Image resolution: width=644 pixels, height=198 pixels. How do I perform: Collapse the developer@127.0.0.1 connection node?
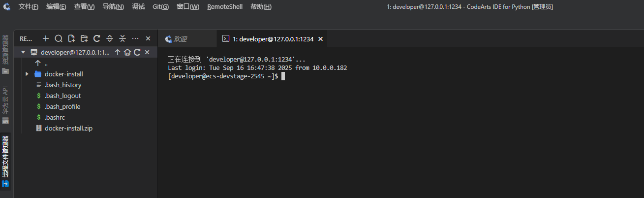(23, 52)
